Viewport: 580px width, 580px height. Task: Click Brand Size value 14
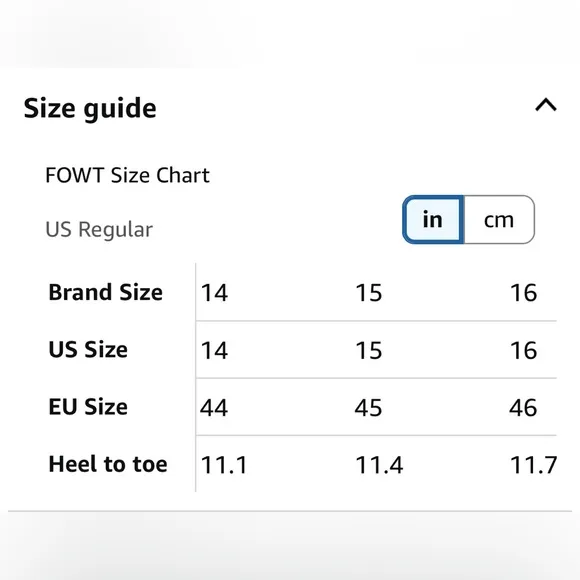214,293
